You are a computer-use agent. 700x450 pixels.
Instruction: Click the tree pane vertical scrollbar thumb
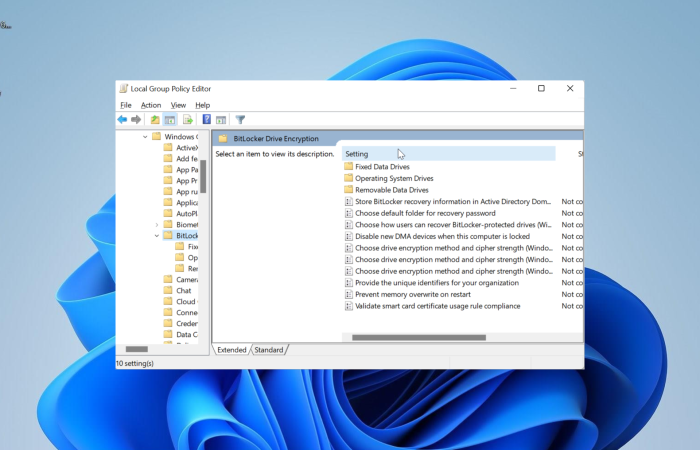tap(203, 176)
